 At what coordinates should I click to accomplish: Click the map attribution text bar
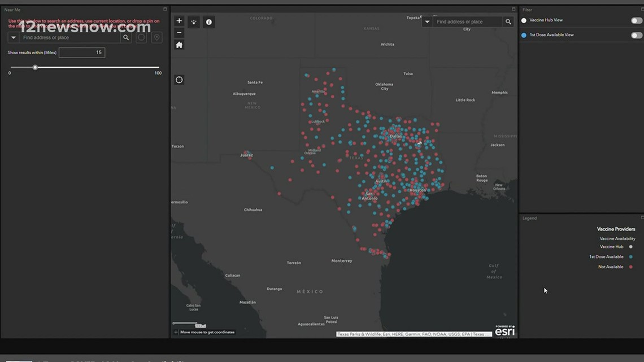click(x=414, y=334)
